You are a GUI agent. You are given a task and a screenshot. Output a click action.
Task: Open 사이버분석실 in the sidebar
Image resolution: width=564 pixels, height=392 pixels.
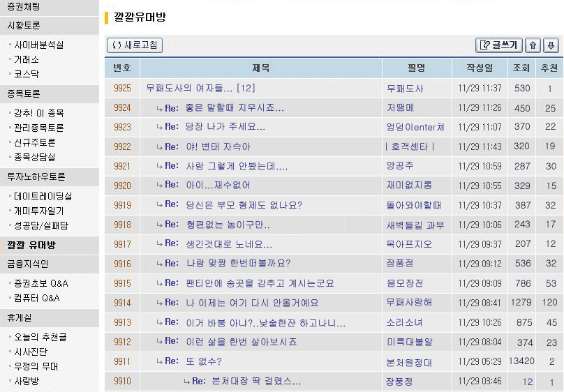click(39, 45)
